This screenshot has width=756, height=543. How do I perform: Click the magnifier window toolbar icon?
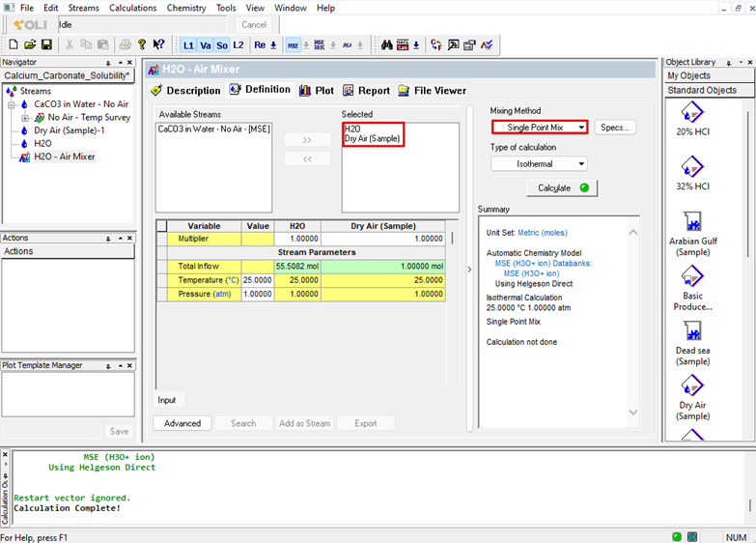click(x=453, y=45)
